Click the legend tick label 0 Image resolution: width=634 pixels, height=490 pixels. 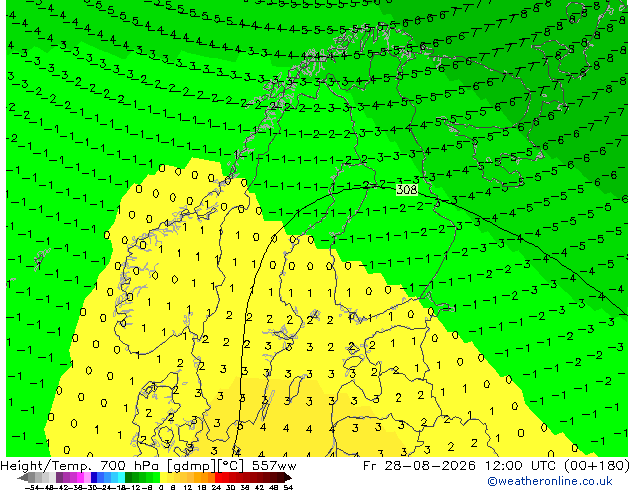161,488
